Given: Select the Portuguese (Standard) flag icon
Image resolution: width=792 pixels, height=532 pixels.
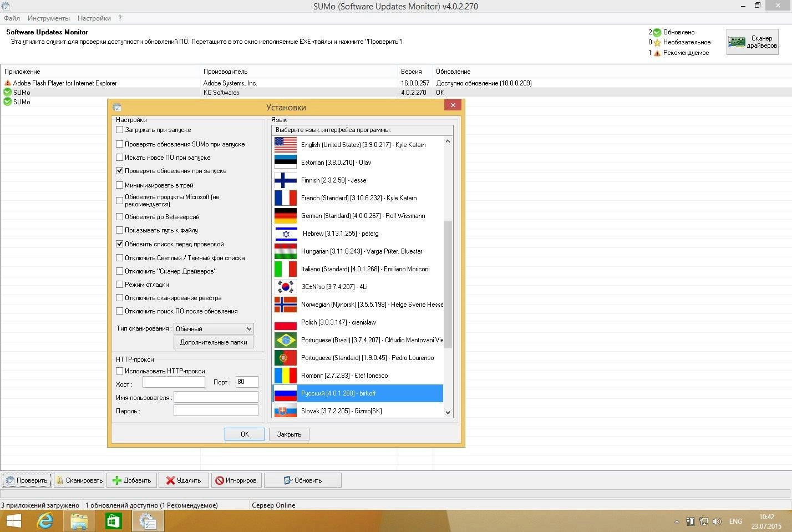Looking at the screenshot, I should point(286,357).
